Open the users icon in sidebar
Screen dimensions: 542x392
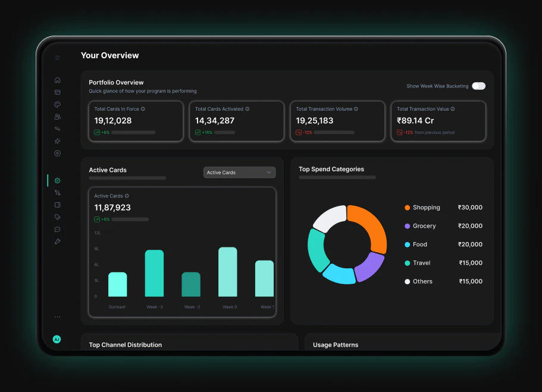tap(57, 117)
